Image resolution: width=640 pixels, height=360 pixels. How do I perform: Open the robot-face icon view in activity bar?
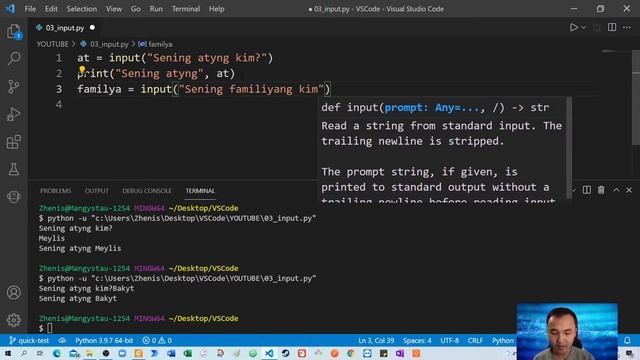point(13,197)
